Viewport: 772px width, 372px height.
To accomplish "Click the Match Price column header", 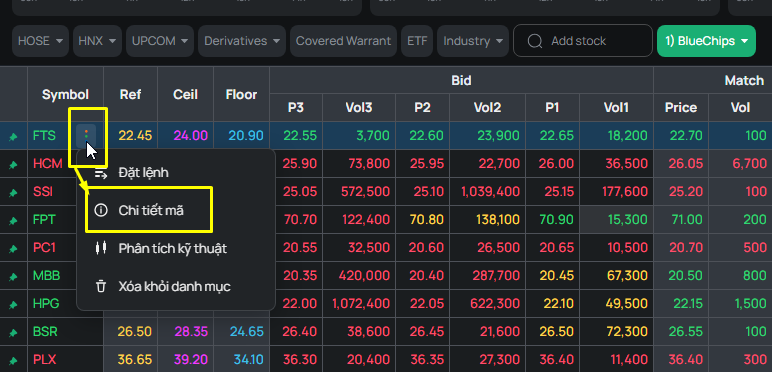I will (x=681, y=107).
